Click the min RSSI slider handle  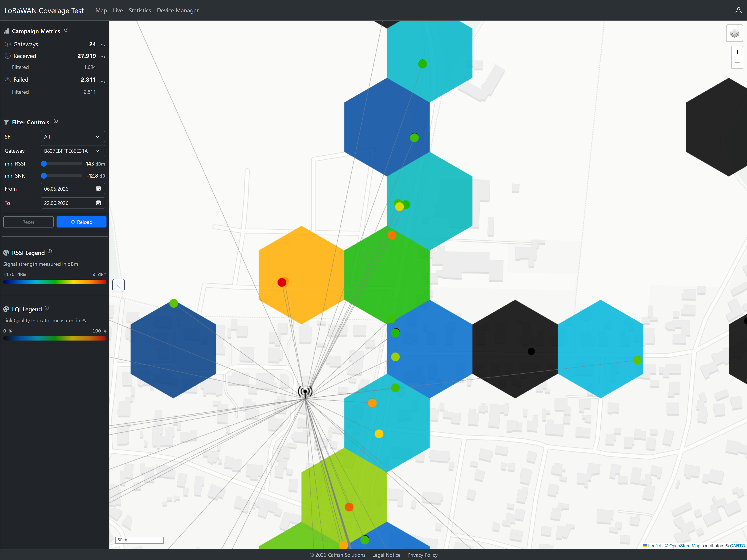click(44, 164)
